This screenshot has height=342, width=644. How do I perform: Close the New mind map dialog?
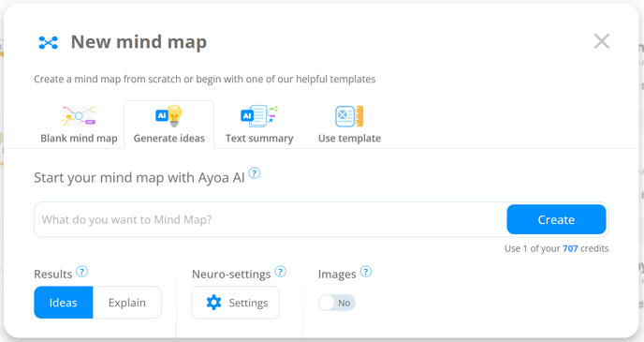602,41
